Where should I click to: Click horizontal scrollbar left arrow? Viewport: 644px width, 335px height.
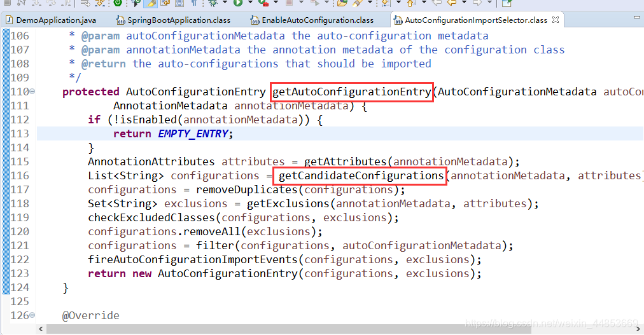click(41, 329)
